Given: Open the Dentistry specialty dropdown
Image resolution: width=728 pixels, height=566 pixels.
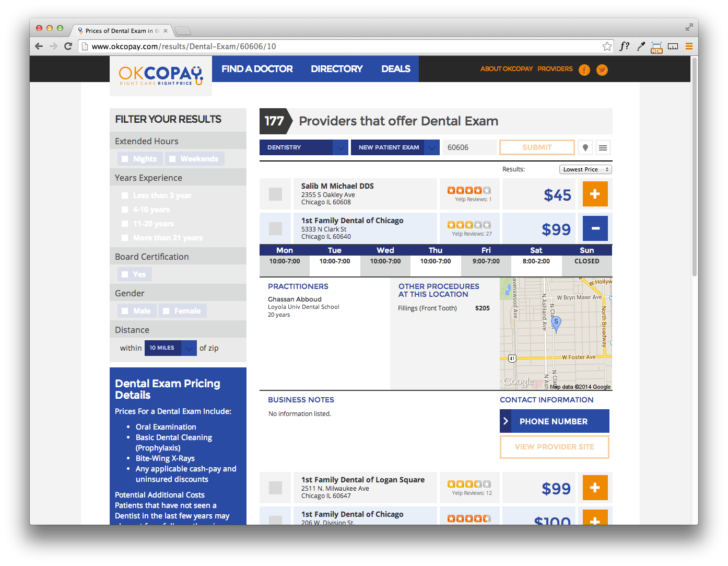Looking at the screenshot, I should (x=304, y=147).
